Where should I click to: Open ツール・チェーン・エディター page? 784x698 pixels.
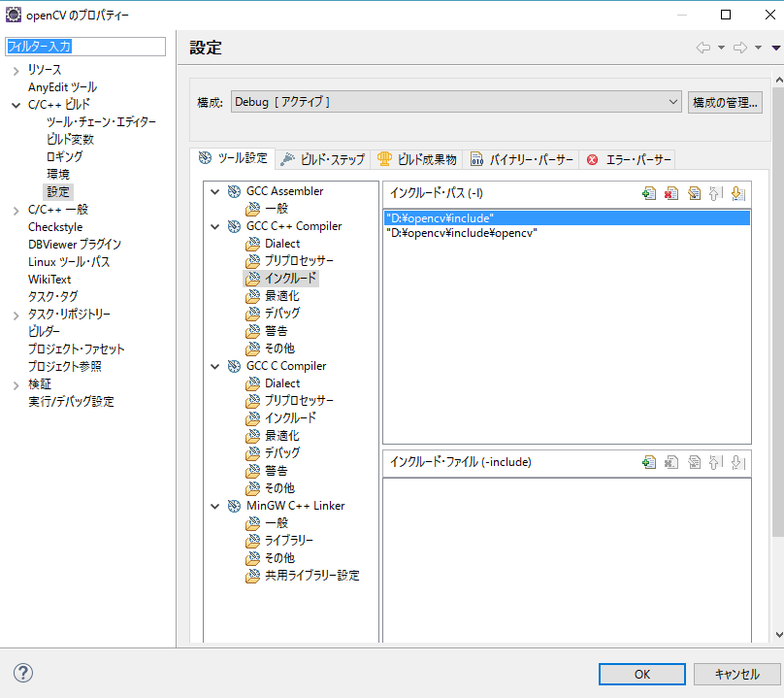(x=102, y=122)
